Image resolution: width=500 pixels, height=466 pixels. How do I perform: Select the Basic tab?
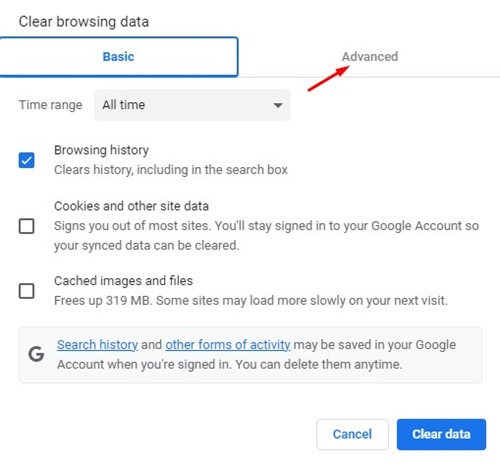[x=119, y=57]
